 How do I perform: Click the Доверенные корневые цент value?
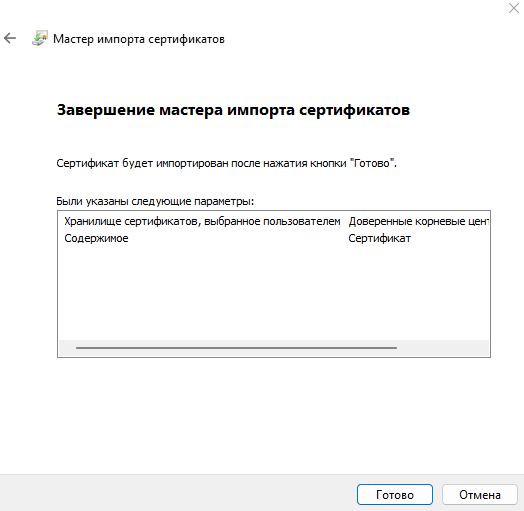tap(418, 221)
